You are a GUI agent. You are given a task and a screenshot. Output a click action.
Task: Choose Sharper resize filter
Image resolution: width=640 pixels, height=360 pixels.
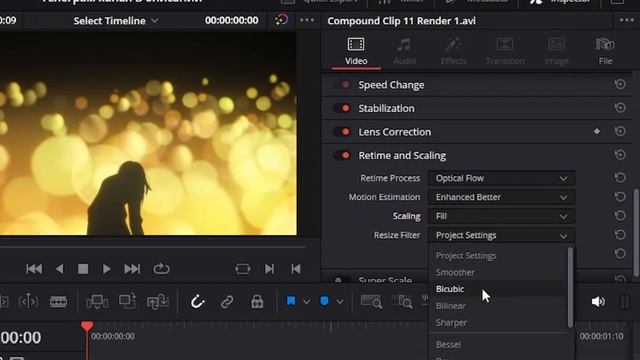click(451, 322)
